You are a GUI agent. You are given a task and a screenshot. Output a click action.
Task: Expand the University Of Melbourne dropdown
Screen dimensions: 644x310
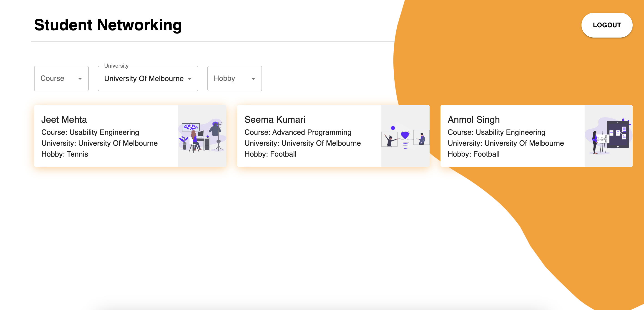coord(148,79)
